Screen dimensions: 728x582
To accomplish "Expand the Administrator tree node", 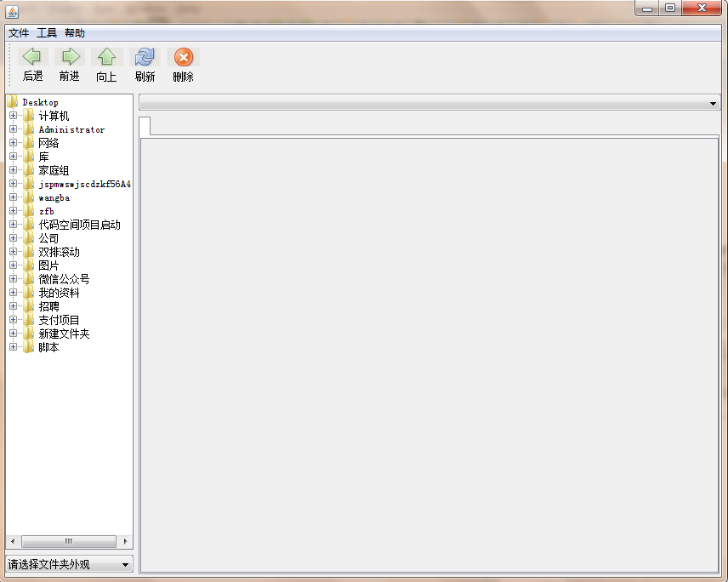I will point(13,128).
